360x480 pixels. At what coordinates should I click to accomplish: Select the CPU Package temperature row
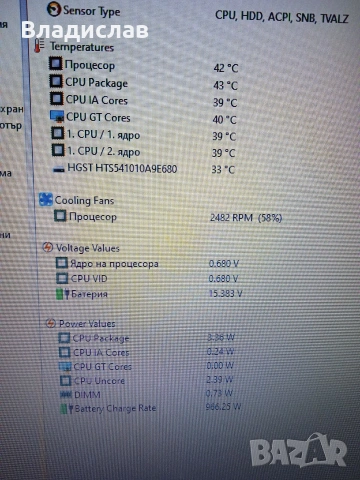click(144, 83)
